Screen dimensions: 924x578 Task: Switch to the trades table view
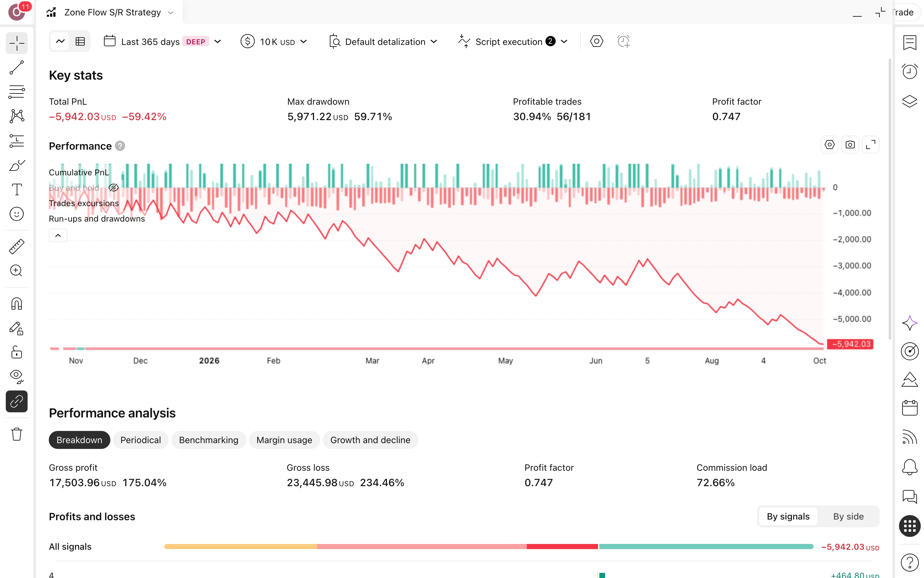[80, 41]
